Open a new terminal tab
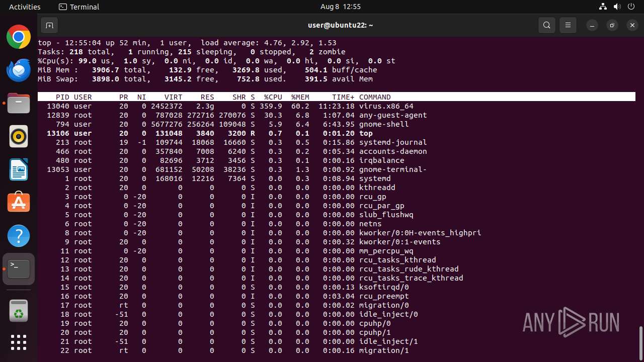644x362 pixels. point(49,25)
